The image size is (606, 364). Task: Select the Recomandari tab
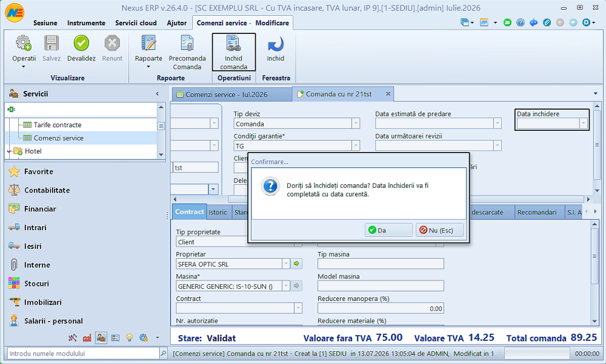coord(537,212)
